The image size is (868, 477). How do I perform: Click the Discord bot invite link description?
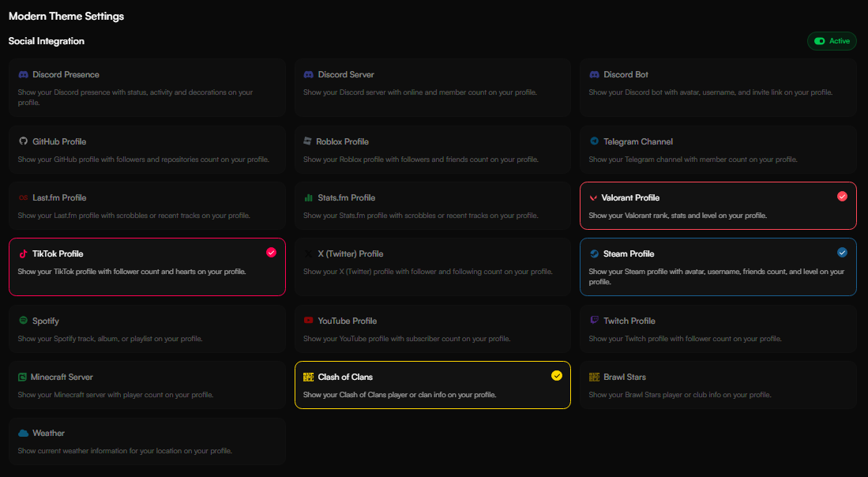click(x=710, y=92)
